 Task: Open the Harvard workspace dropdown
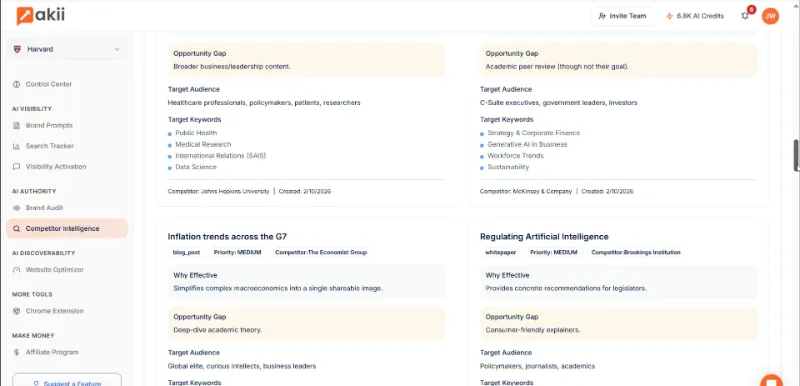[x=67, y=49]
